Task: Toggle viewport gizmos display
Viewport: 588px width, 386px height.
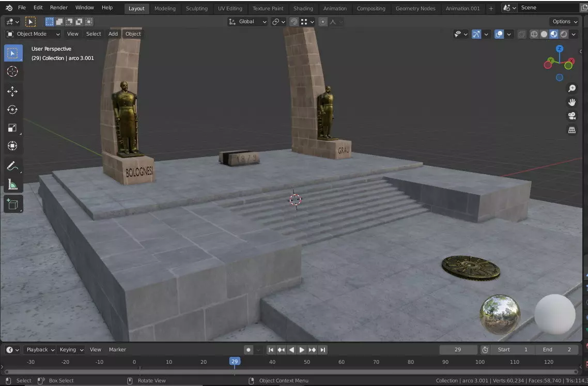Action: pos(476,34)
